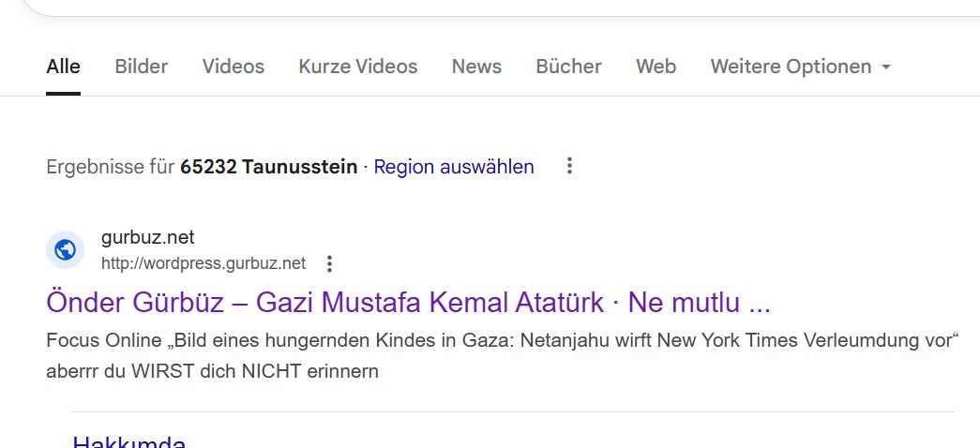This screenshot has width=980, height=448.
Task: Show Bücher search results
Action: click(568, 67)
